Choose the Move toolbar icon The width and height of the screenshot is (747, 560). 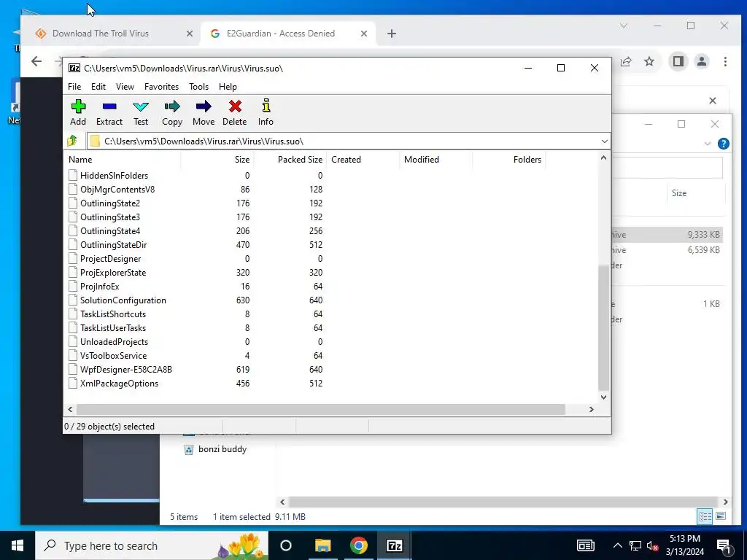(204, 106)
